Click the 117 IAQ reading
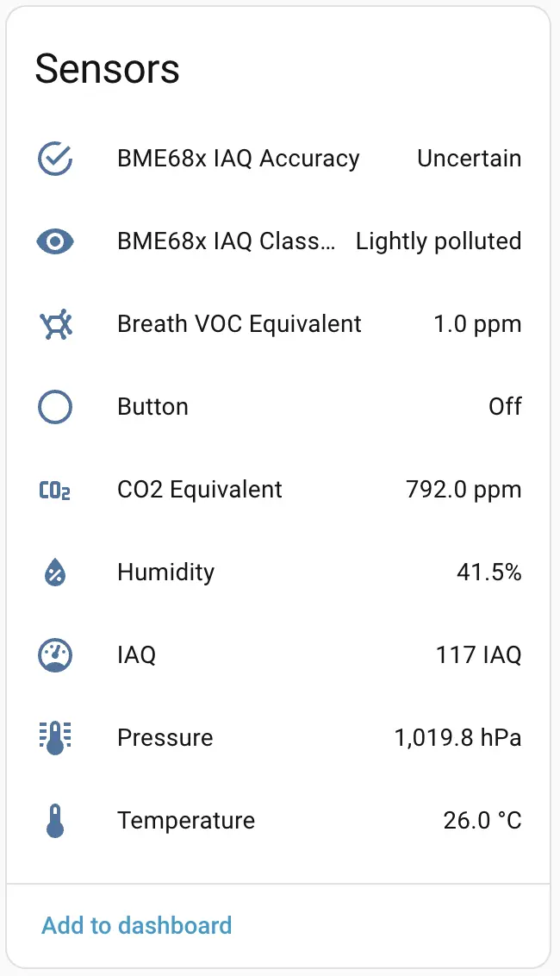The width and height of the screenshot is (560, 976). [x=478, y=655]
